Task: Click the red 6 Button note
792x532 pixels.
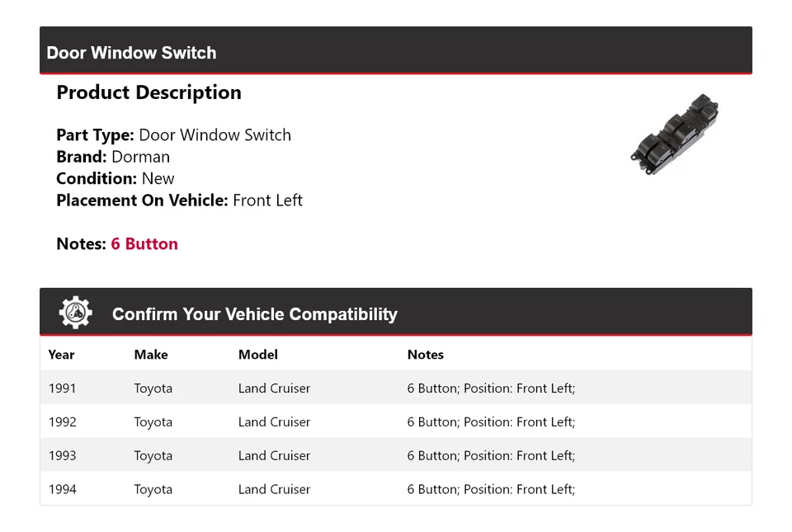Action: tap(144, 244)
